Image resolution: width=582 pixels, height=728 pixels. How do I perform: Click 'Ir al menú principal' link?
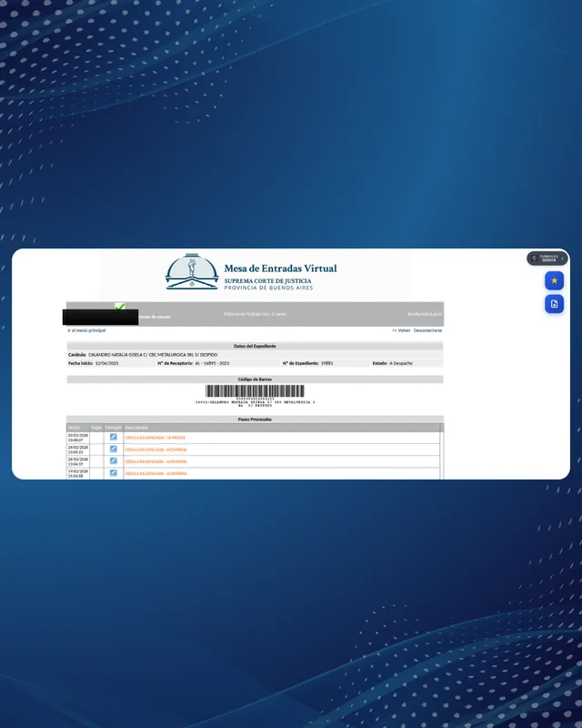pyautogui.click(x=86, y=330)
